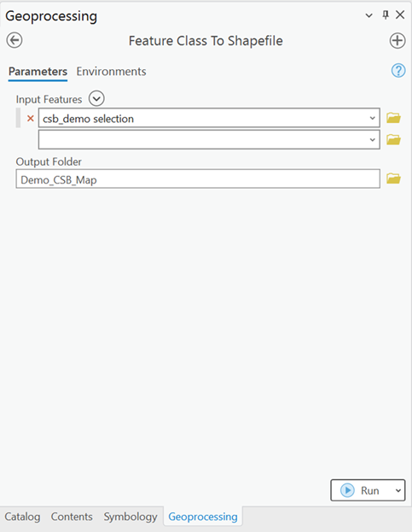Browse folder icon beside csb_demo selection
The height and width of the screenshot is (532, 412).
tap(394, 118)
